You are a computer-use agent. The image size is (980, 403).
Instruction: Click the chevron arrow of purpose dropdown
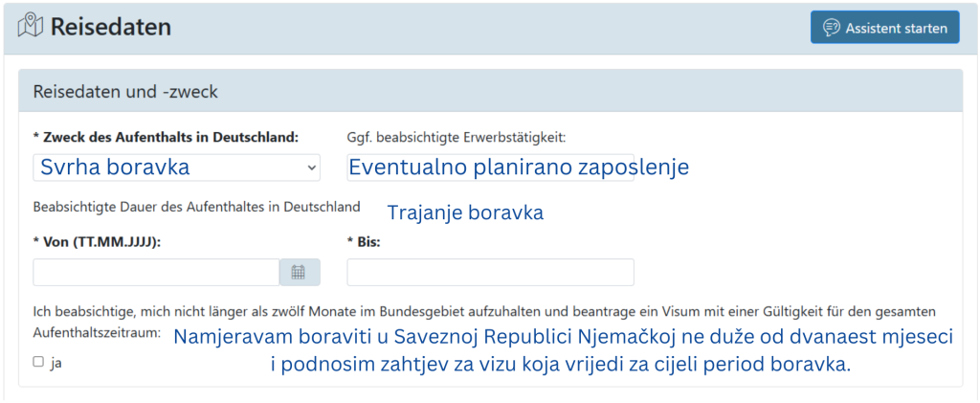click(311, 168)
